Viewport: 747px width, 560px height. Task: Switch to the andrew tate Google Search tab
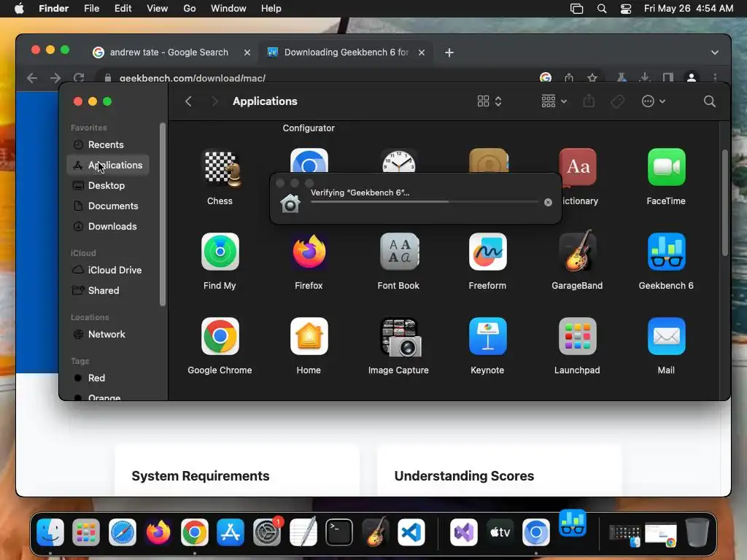(x=169, y=52)
